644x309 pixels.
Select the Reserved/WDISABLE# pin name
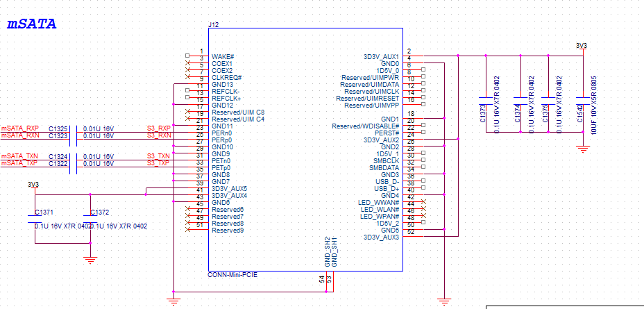pyautogui.click(x=366, y=126)
